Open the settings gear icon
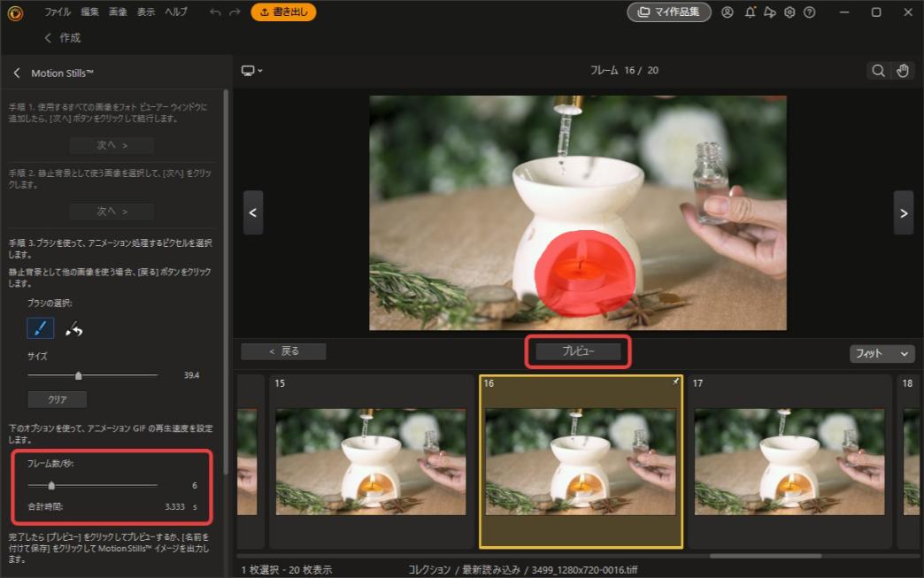 [790, 12]
